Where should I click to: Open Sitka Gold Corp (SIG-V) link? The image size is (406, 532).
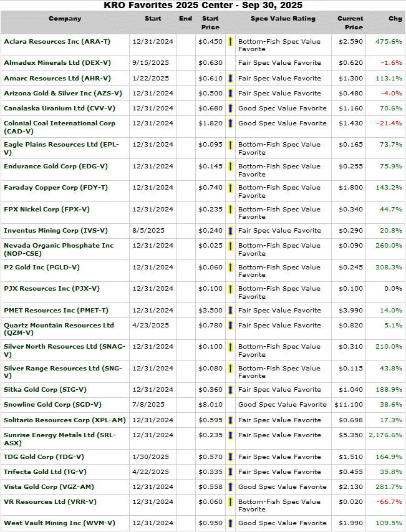45,390
